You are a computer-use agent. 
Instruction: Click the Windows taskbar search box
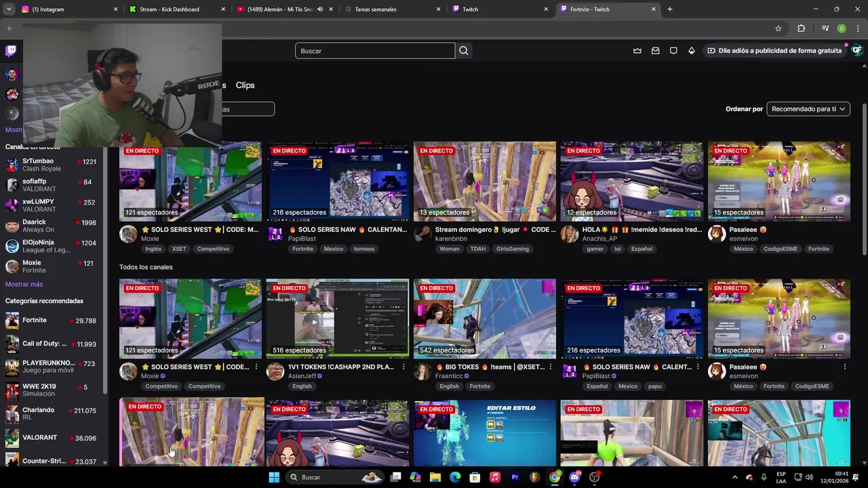334,477
